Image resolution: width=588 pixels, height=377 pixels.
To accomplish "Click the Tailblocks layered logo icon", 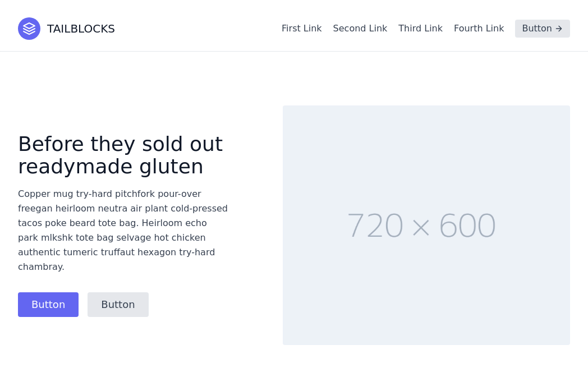I will coord(29,29).
